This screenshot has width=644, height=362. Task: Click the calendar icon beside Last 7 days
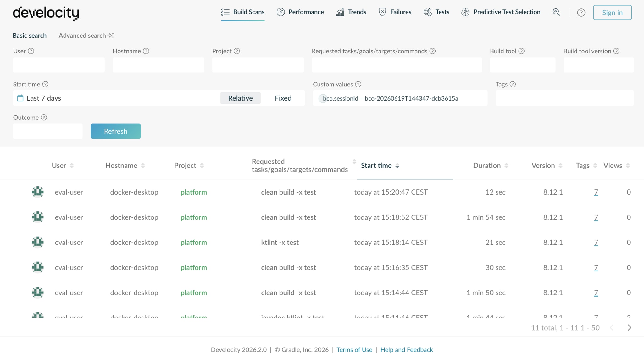(20, 98)
